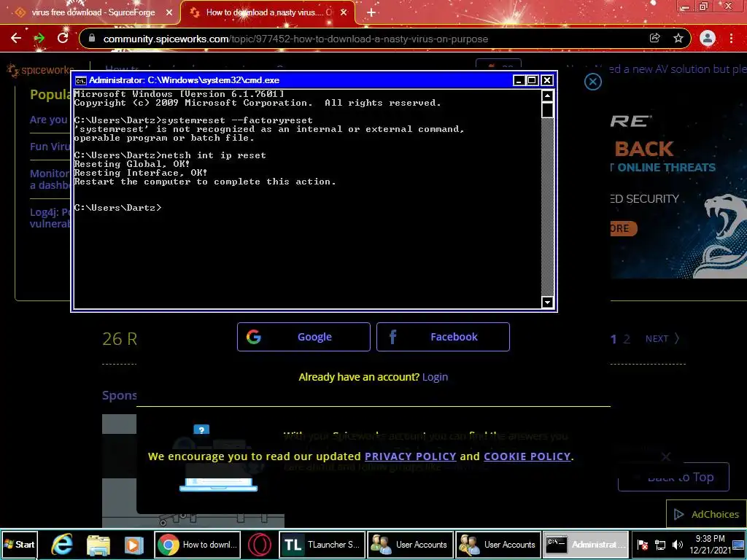Image resolution: width=747 pixels, height=560 pixels.
Task: Click the green forward arrow in Chrome
Action: [39, 38]
